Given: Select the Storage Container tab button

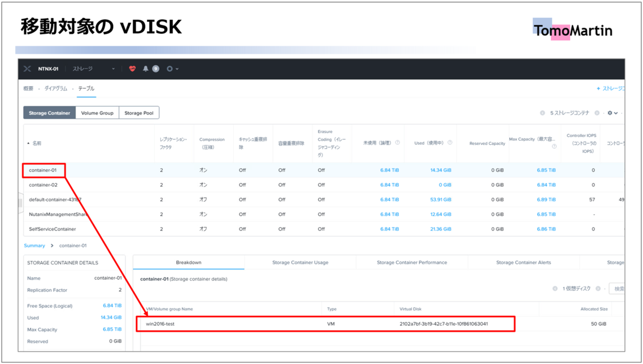Looking at the screenshot, I should 49,113.
